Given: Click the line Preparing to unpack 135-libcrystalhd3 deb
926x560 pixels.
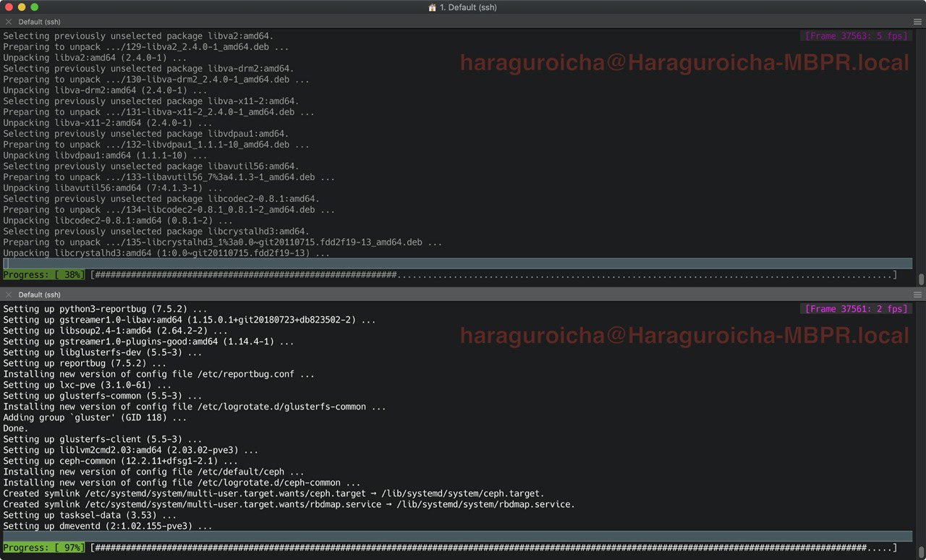Looking at the screenshot, I should 223,242.
